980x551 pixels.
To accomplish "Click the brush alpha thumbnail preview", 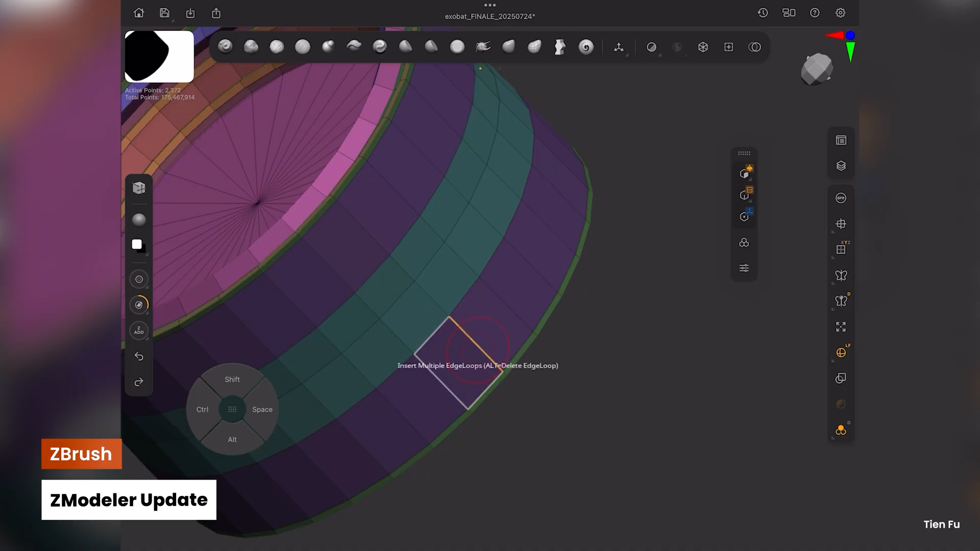I will point(159,56).
